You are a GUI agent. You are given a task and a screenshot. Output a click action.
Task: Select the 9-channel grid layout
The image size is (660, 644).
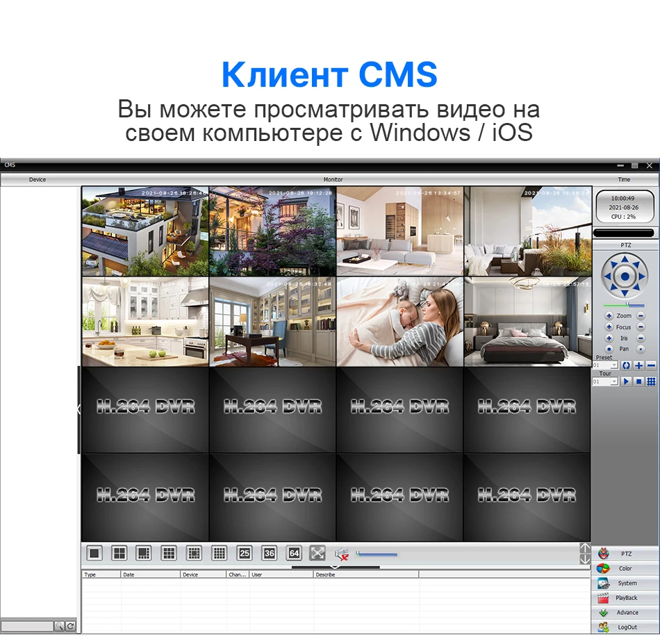pos(169,553)
